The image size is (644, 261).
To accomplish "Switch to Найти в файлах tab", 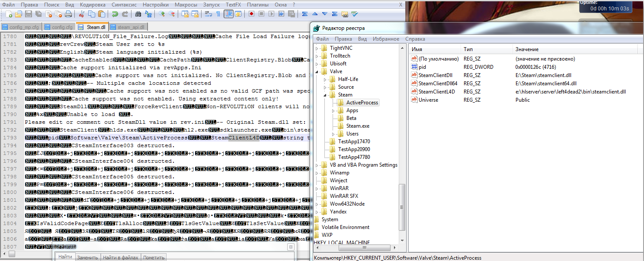I will point(121,258).
